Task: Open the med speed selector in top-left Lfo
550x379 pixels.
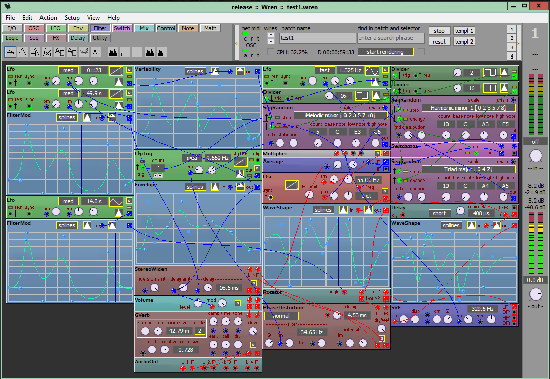Action: (x=68, y=71)
